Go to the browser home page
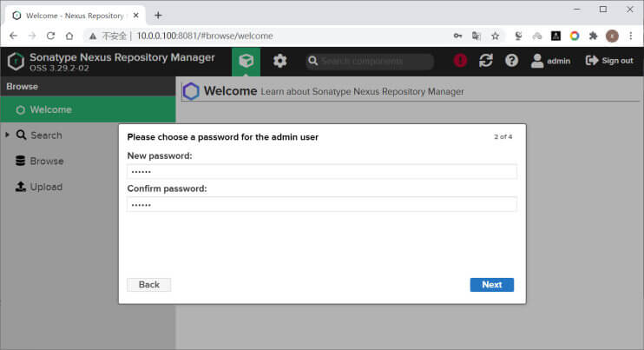This screenshot has height=350, width=644. tap(69, 36)
